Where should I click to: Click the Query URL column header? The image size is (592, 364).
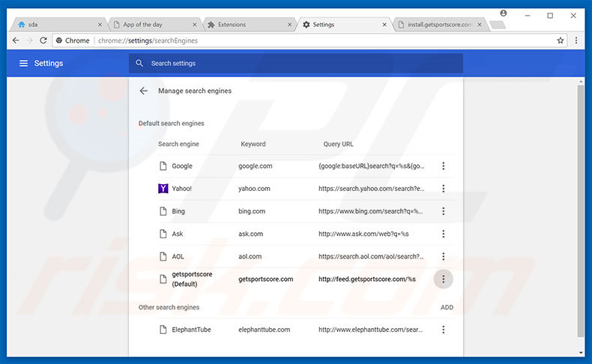[338, 144]
